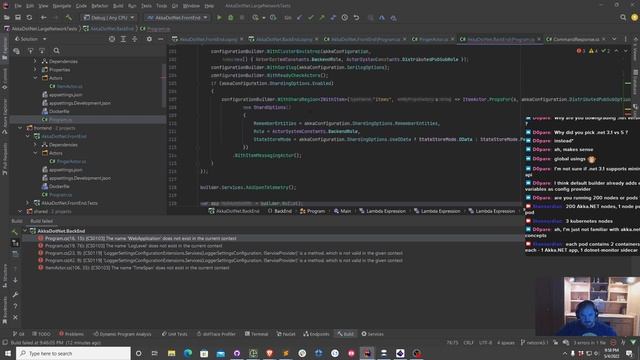Select the Build failed tab in Build panel
Image resolution: width=640 pixels, height=360 pixels.
pos(42,221)
